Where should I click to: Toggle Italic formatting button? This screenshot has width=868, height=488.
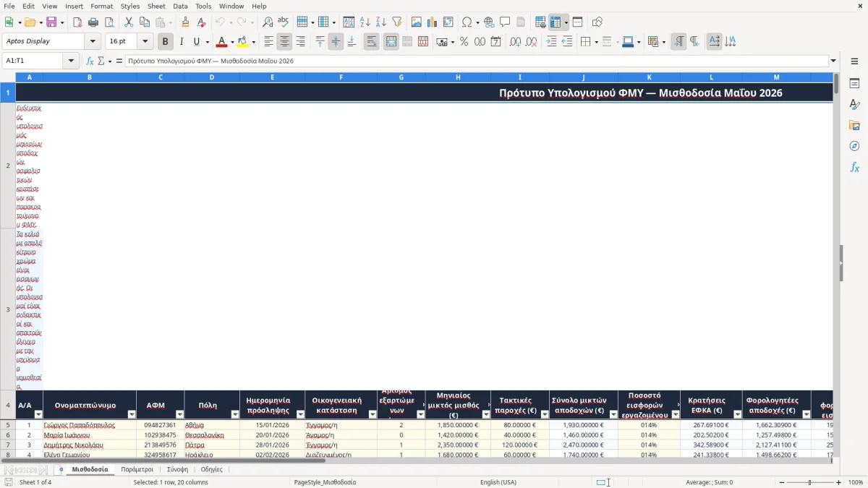tap(182, 42)
